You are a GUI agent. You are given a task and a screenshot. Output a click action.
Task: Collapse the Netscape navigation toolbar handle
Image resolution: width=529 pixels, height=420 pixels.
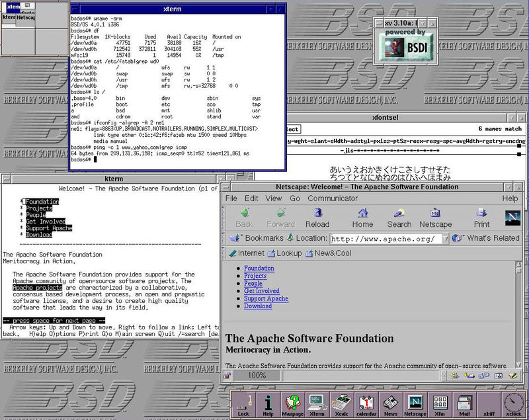tap(223, 217)
